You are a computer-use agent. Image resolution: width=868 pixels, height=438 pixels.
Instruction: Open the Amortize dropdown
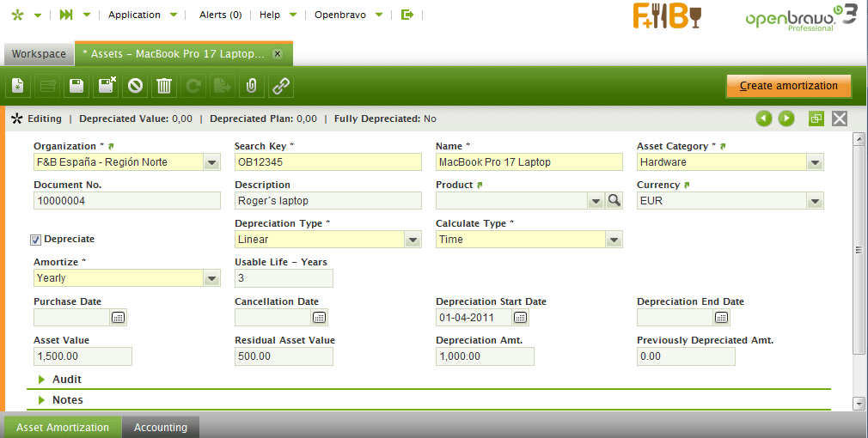click(x=211, y=278)
